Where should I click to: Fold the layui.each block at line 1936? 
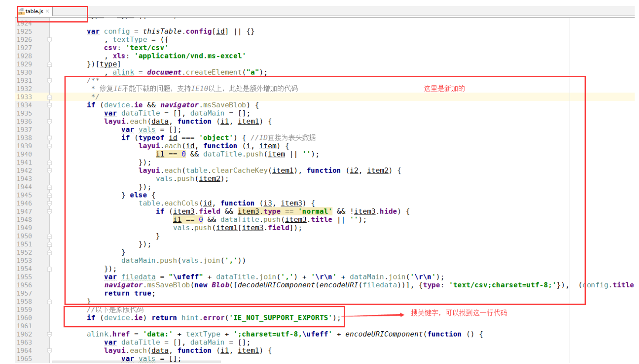pyautogui.click(x=49, y=122)
